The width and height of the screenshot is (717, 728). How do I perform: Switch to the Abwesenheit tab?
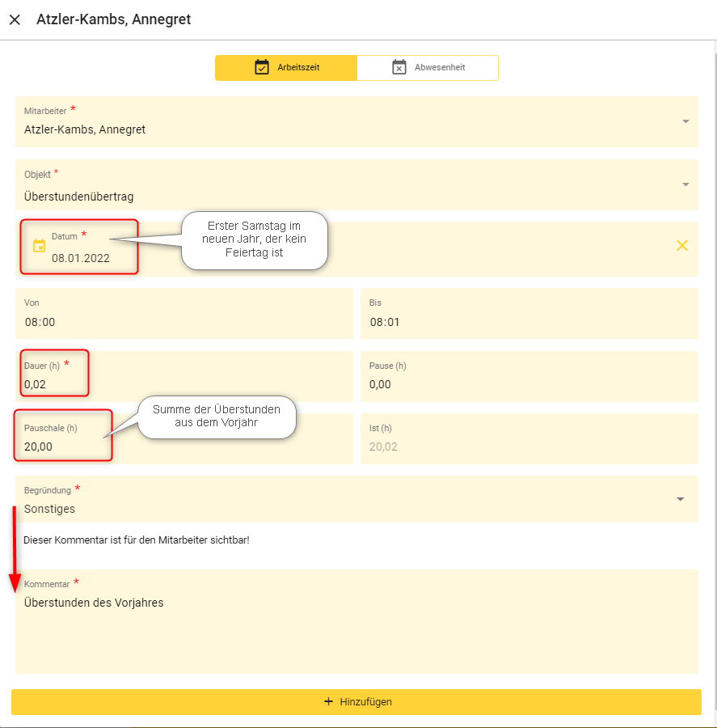tap(428, 68)
